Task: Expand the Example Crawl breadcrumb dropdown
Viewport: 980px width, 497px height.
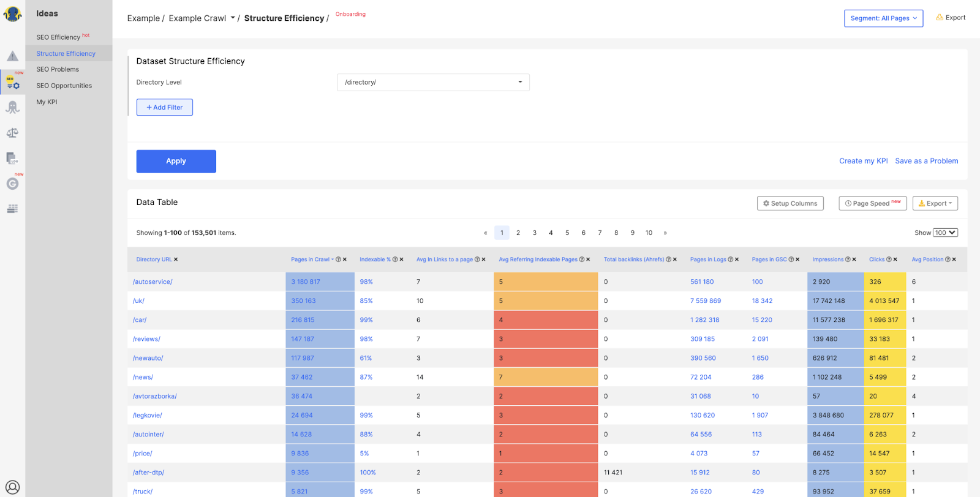Action: [x=233, y=18]
